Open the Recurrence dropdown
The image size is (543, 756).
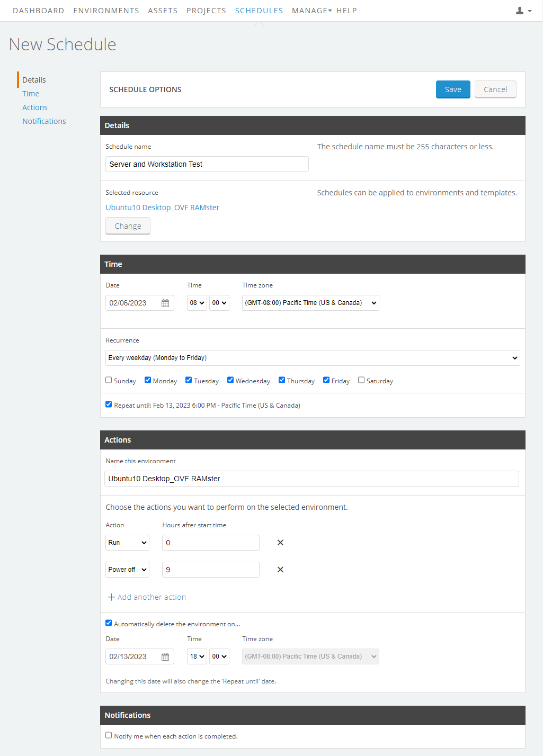[x=313, y=358]
